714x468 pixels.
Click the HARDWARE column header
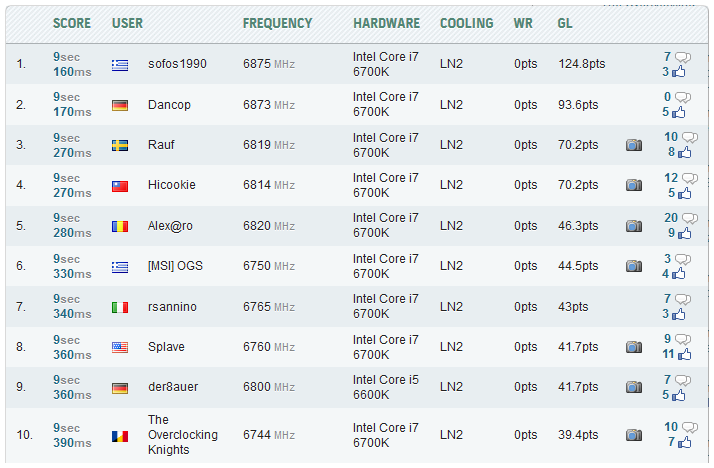pyautogui.click(x=387, y=23)
